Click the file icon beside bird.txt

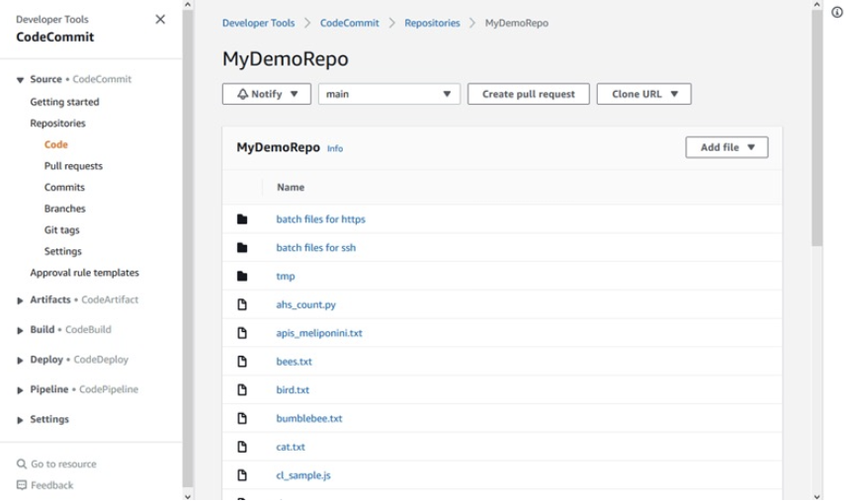point(242,390)
